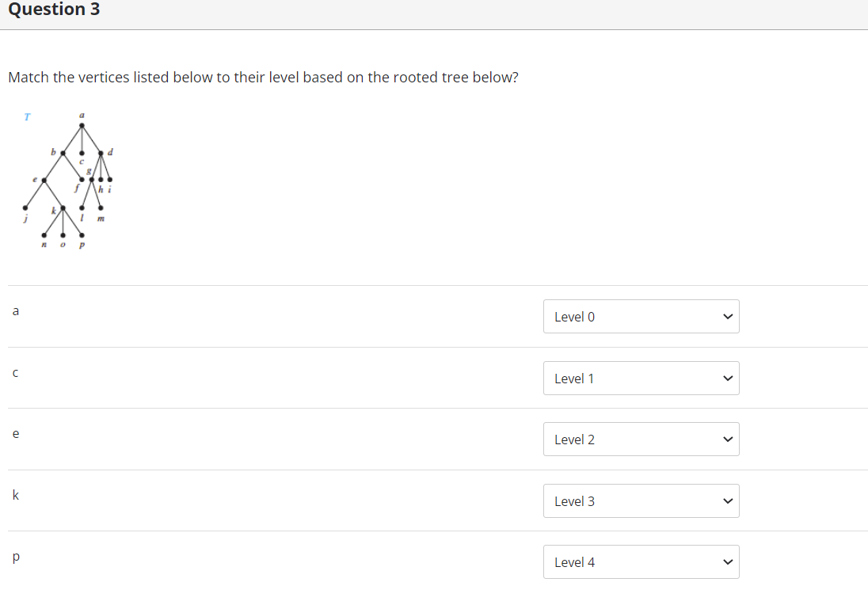Click the chevron arrow on the Level 4 dropdown
Image resolution: width=868 pixels, height=605 pixels.
[728, 562]
